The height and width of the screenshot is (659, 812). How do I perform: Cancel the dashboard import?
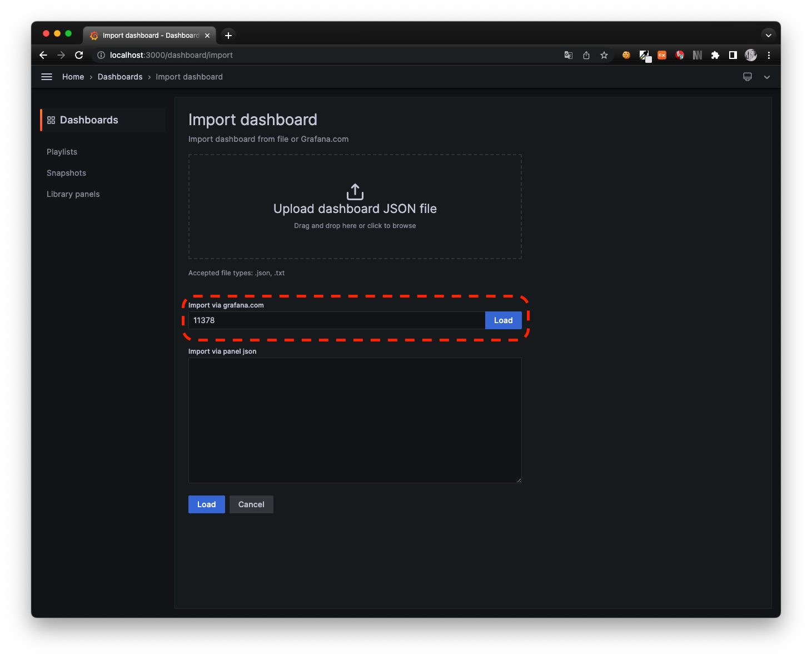pyautogui.click(x=251, y=504)
